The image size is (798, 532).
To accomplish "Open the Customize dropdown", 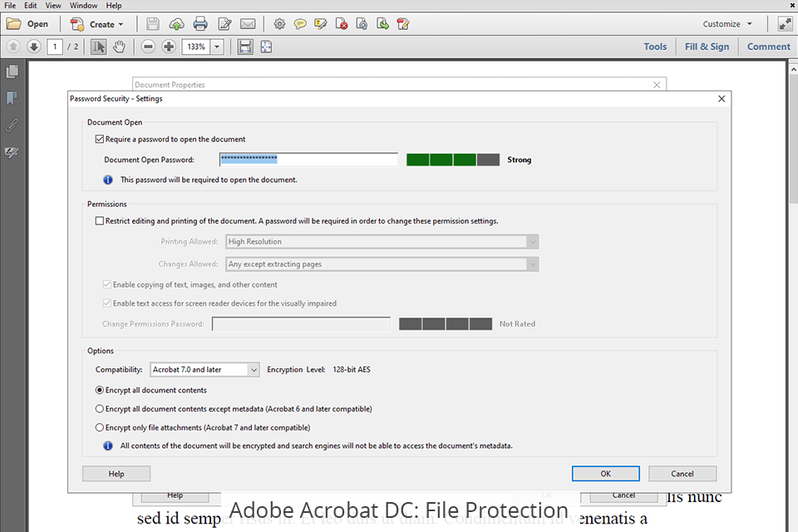I will click(727, 24).
